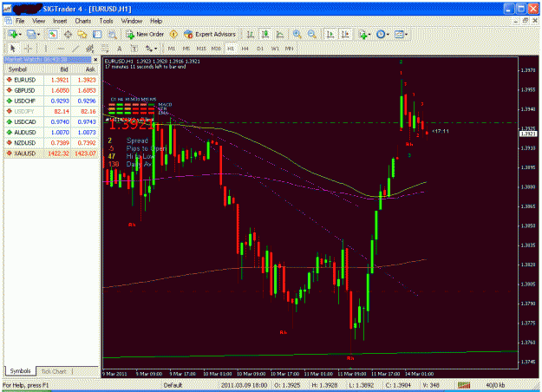Switch timeframe to M15
Viewport: 542px width, 392px height.
pyautogui.click(x=201, y=49)
